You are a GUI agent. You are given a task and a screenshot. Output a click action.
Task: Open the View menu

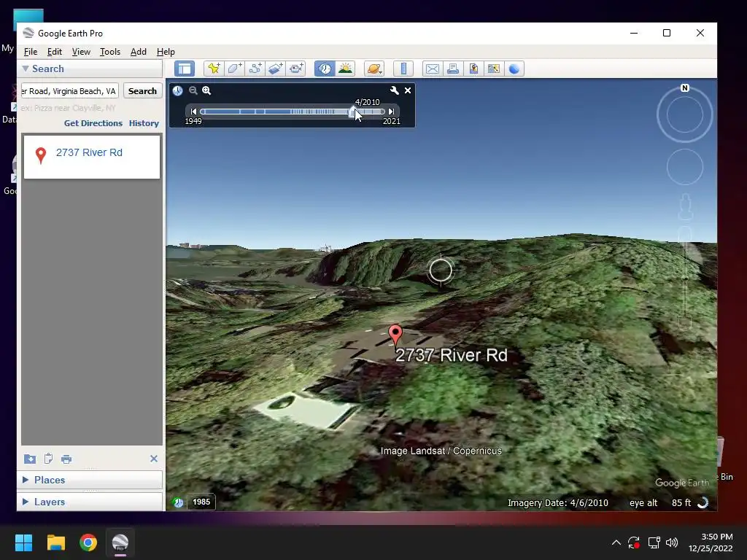point(81,52)
